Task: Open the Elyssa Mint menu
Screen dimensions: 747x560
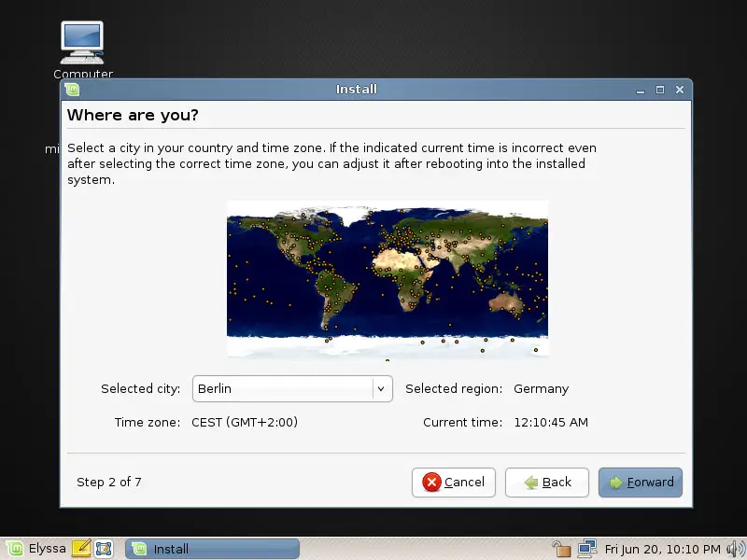Action: pyautogui.click(x=36, y=549)
